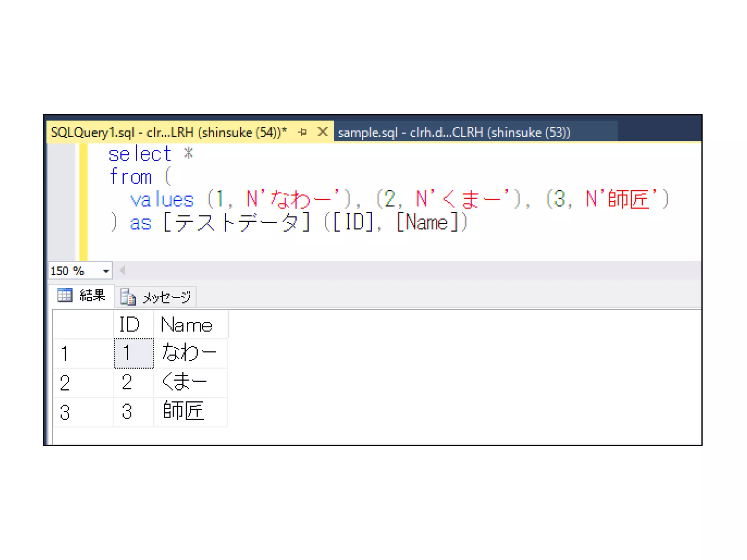The width and height of the screenshot is (747, 560).
Task: Select the Name column header
Action: (x=190, y=324)
